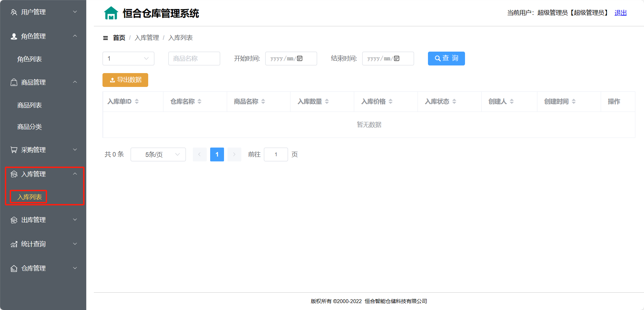
Task: Select the 统计查询 menu label
Action: click(x=33, y=244)
